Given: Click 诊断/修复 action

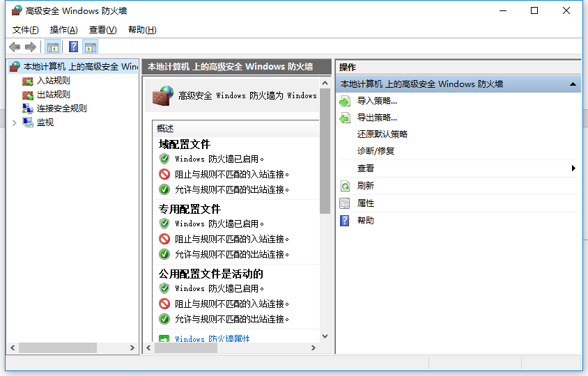Looking at the screenshot, I should click(x=376, y=151).
